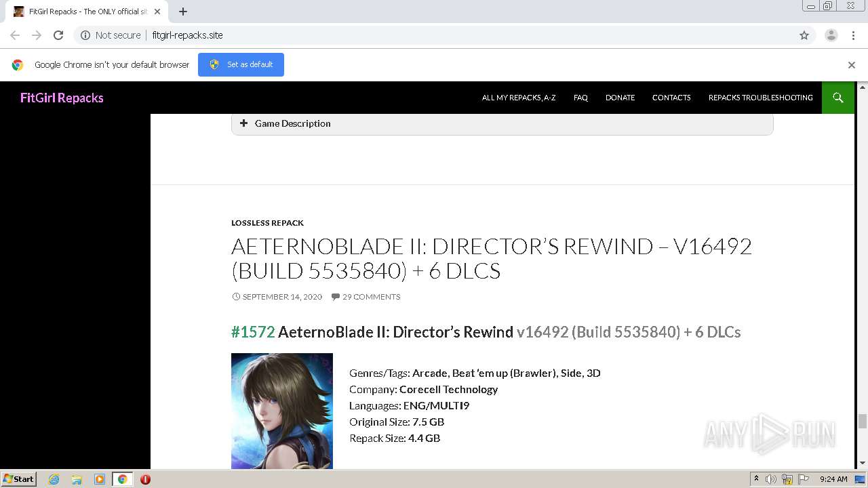Viewport: 868px width, 488px height.
Task: Dismiss the default browser notification bar
Action: click(x=852, y=65)
